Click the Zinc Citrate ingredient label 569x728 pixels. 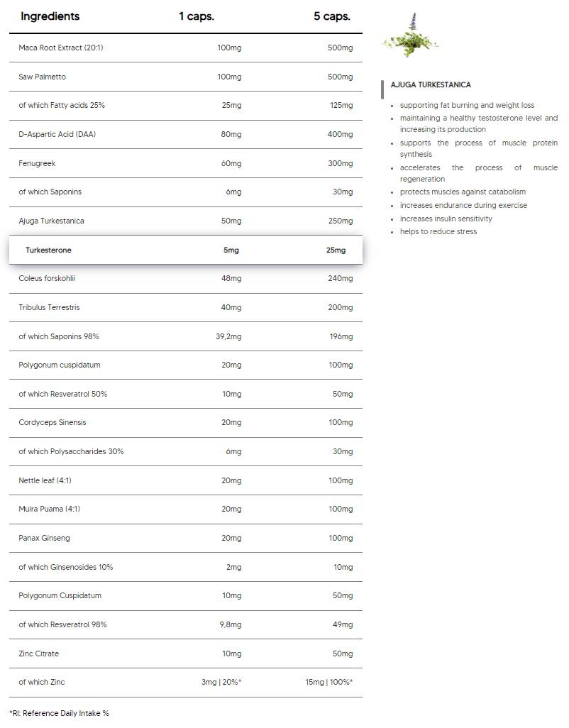tap(39, 653)
